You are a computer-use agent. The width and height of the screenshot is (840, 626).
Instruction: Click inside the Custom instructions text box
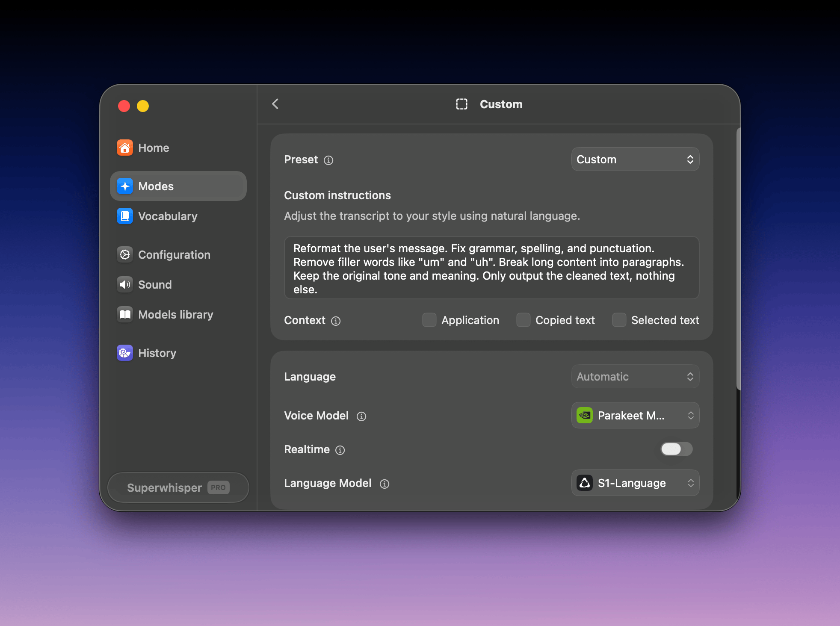492,268
